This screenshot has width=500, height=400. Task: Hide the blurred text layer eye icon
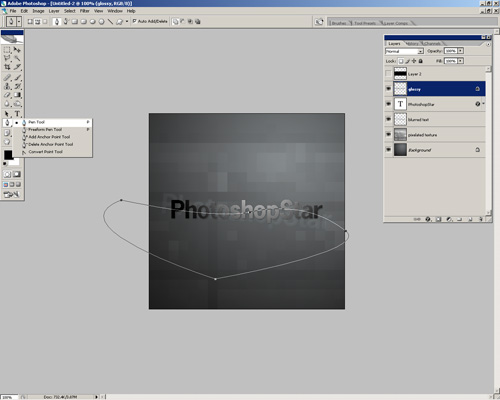[388, 119]
